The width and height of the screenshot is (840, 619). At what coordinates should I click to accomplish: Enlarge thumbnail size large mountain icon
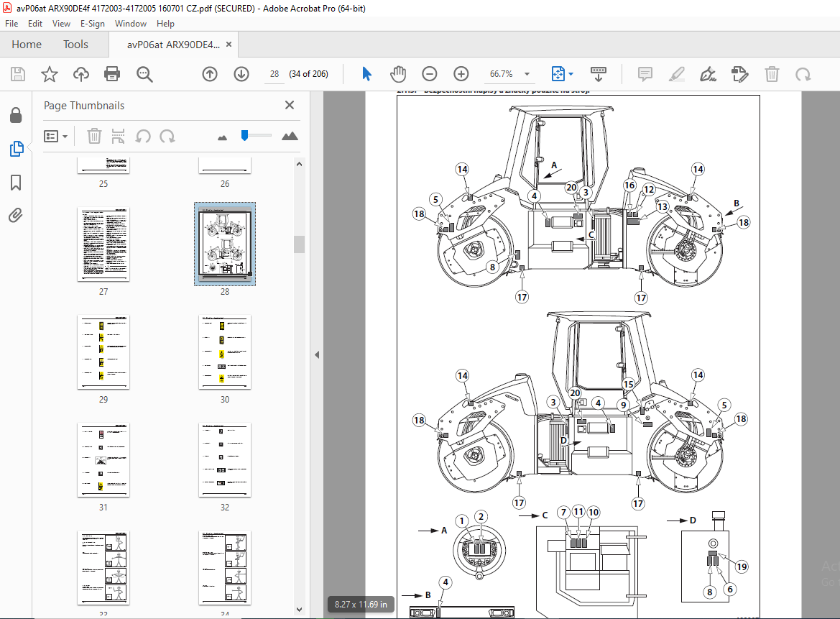coord(290,136)
